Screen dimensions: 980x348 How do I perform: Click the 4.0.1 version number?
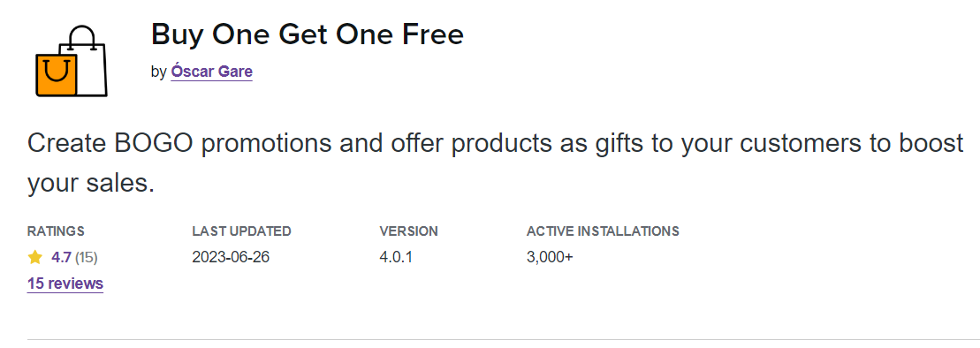tap(396, 257)
